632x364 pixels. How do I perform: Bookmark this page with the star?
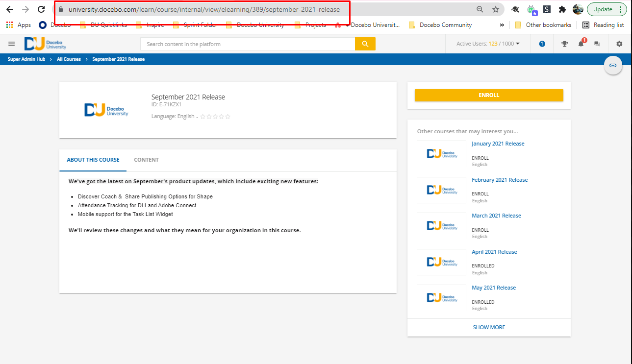(x=496, y=9)
